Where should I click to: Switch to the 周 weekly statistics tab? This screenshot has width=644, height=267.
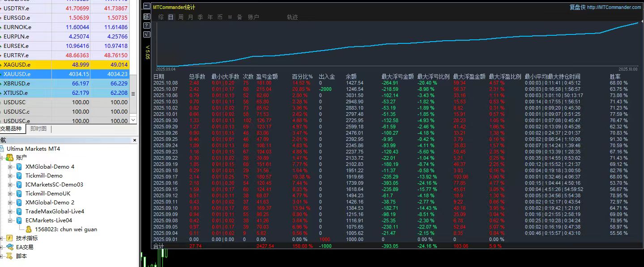click(x=181, y=17)
